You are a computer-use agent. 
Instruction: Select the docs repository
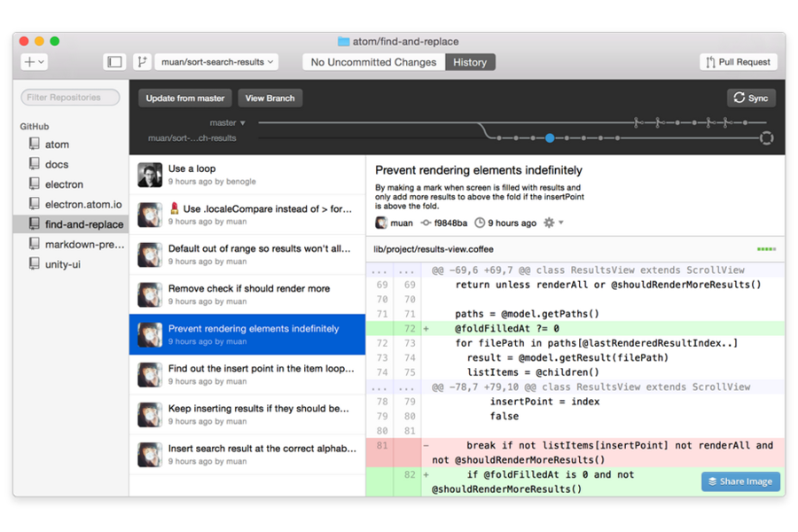coord(71,164)
